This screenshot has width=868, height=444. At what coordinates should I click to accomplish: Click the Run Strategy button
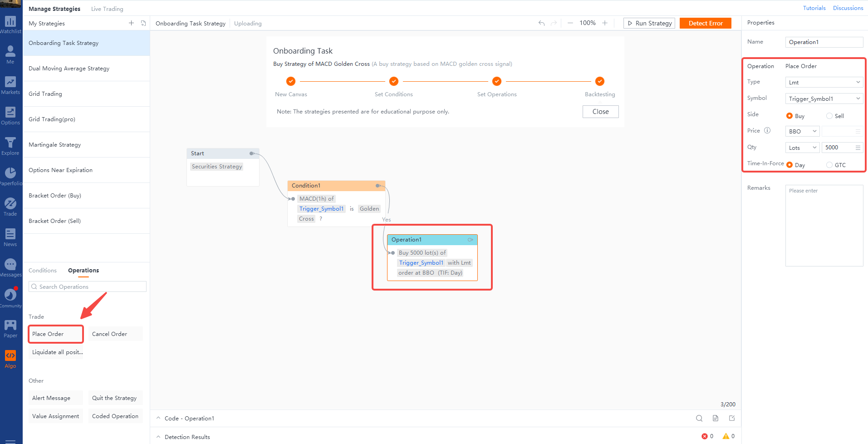coord(649,23)
